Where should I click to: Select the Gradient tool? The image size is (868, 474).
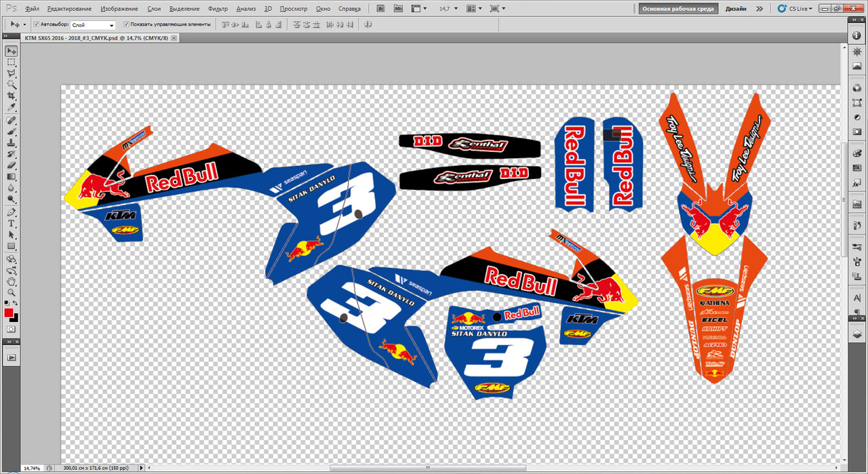click(12, 177)
